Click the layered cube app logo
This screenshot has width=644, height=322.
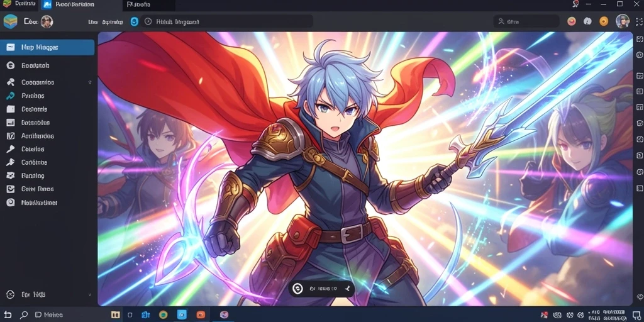tap(10, 21)
